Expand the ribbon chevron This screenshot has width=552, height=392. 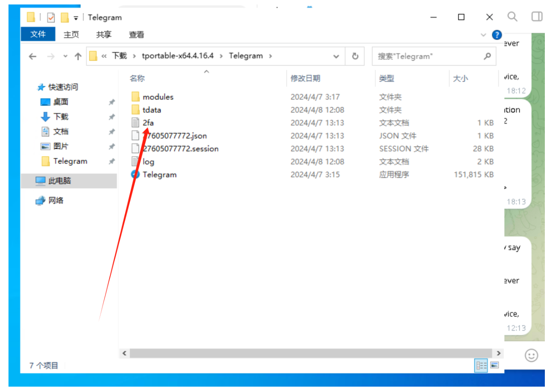483,35
